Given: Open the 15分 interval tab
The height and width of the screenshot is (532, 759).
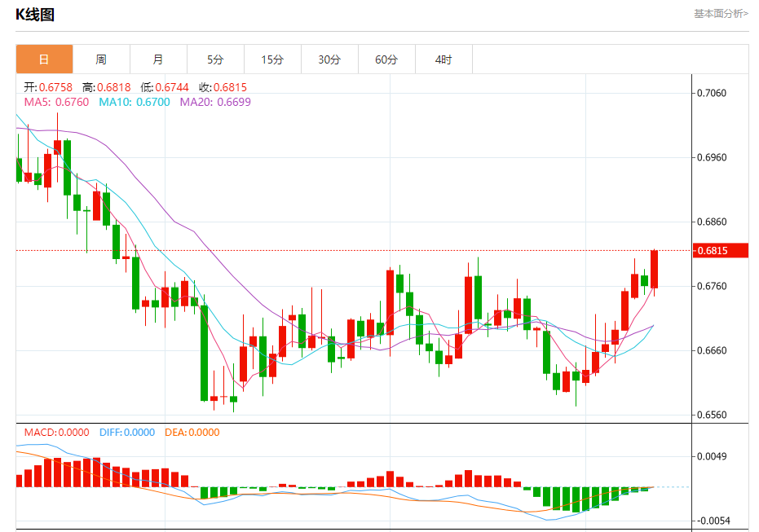Looking at the screenshot, I should coord(272,59).
